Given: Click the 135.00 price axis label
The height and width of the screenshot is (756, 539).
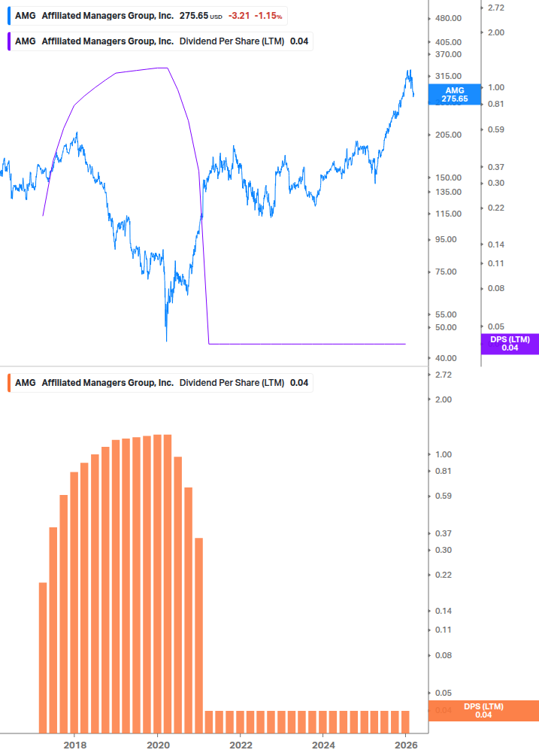Looking at the screenshot, I should (449, 193).
